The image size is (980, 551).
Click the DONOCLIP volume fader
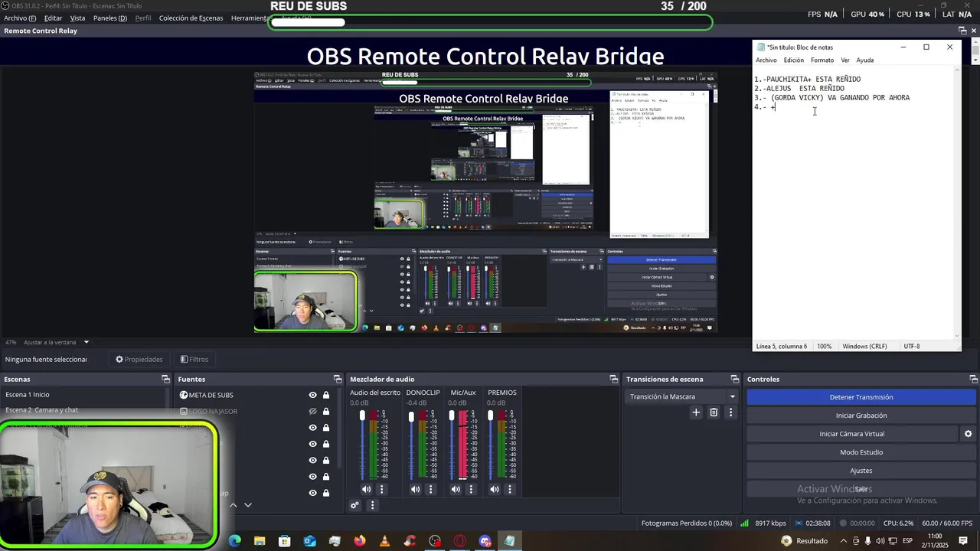tap(412, 417)
